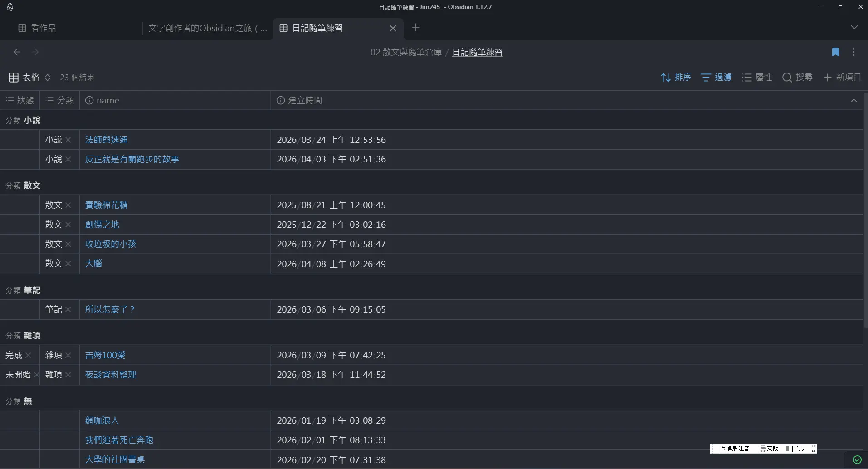Open the 屬性 properties list
Viewport: 868px width, 469px height.
[757, 78]
